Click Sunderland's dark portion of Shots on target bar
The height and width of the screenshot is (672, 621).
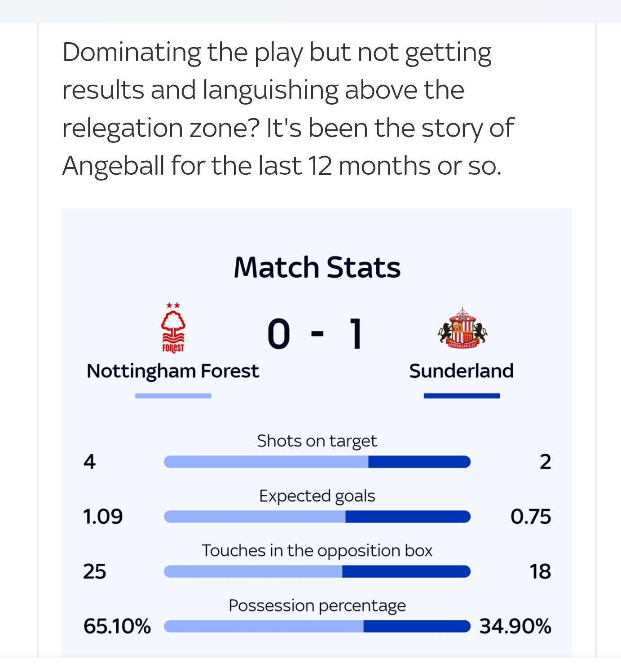[x=418, y=462]
